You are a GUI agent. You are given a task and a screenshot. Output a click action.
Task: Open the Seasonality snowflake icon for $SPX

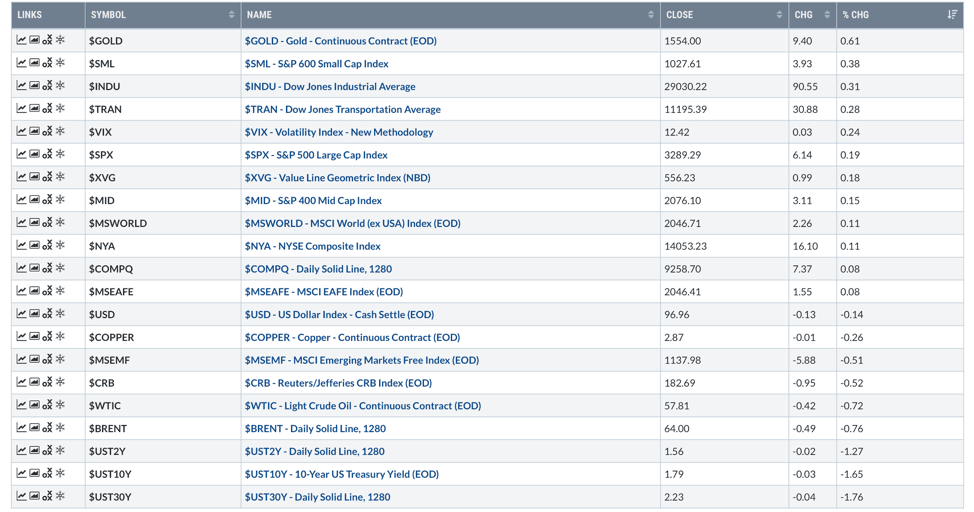click(x=60, y=155)
